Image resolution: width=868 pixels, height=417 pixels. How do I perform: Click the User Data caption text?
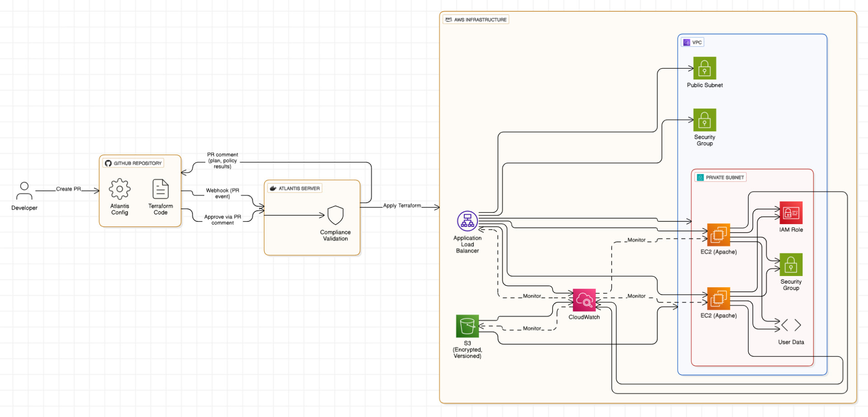(x=791, y=342)
